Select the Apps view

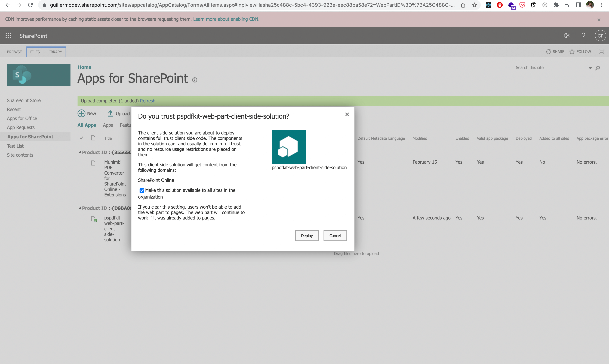click(x=108, y=125)
